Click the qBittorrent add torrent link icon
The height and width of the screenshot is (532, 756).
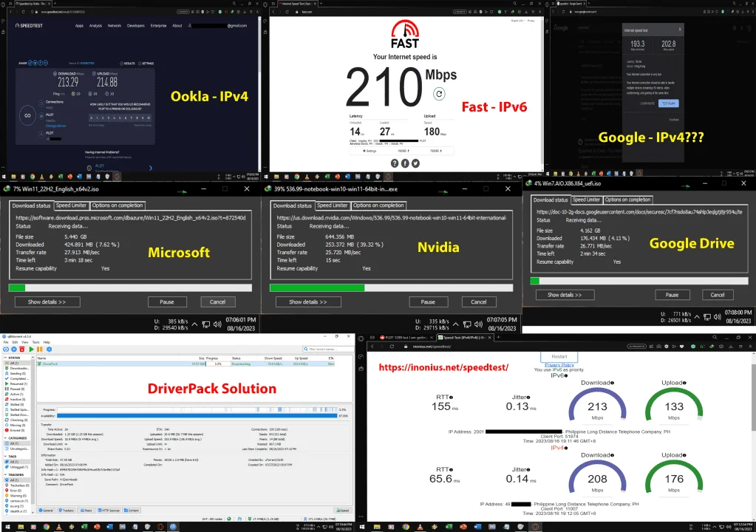pyautogui.click(x=6, y=349)
